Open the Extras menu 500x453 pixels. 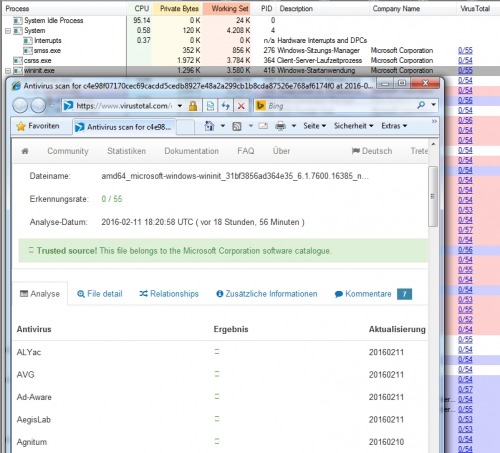[394, 126]
